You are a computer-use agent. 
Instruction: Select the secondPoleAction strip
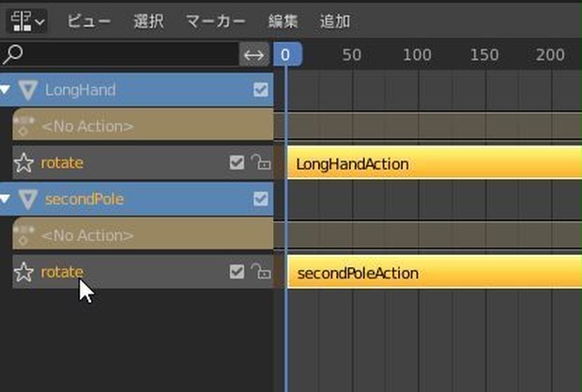(x=435, y=271)
